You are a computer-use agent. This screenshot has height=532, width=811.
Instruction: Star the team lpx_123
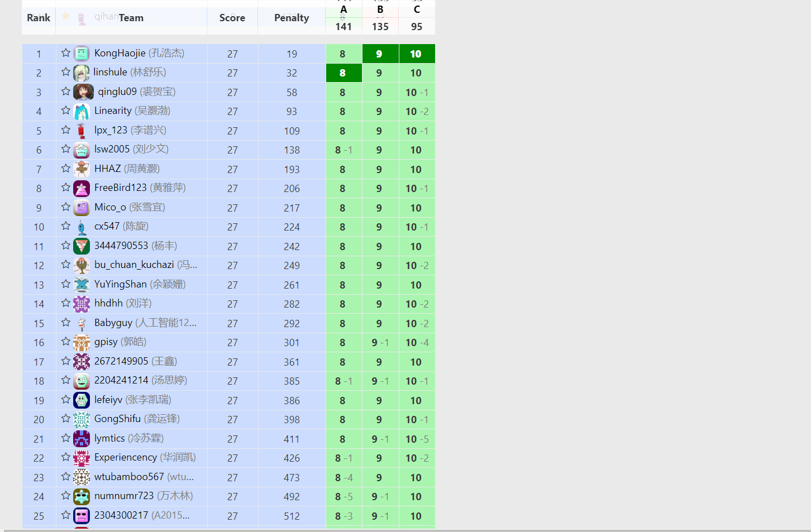point(66,130)
